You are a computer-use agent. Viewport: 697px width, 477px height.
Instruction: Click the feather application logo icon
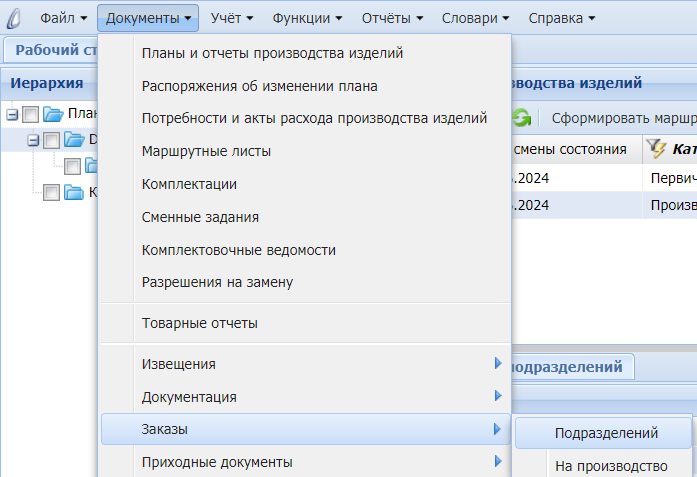pos(14,18)
